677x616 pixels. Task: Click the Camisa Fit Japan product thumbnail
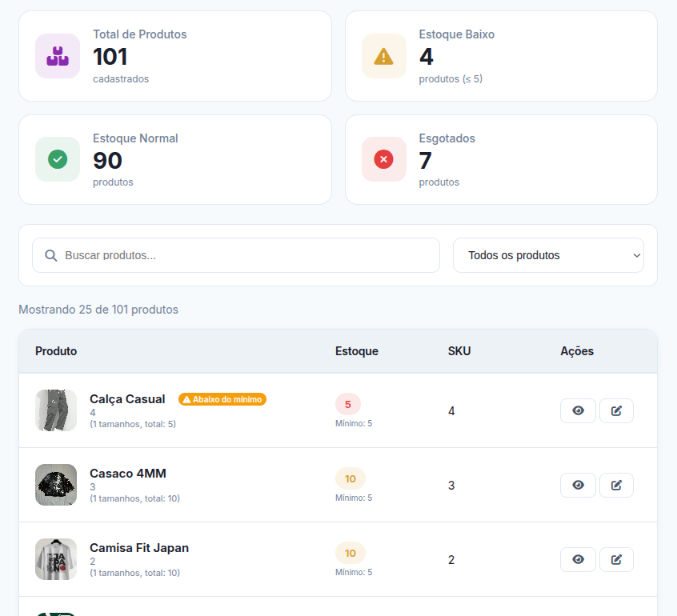[x=56, y=559]
